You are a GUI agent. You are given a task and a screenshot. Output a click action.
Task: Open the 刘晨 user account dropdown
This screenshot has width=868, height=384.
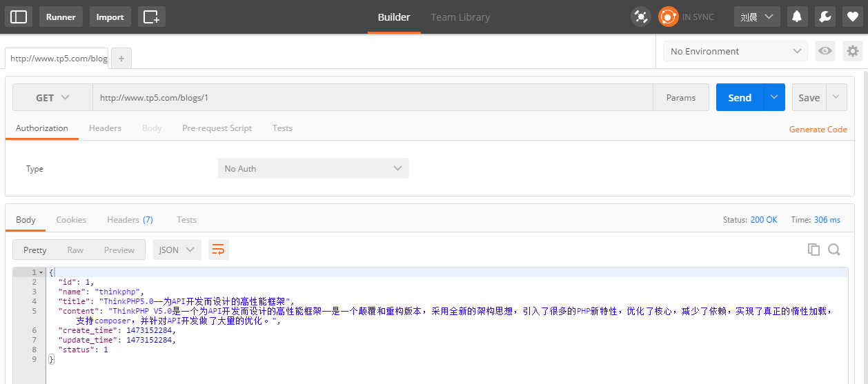pos(757,17)
